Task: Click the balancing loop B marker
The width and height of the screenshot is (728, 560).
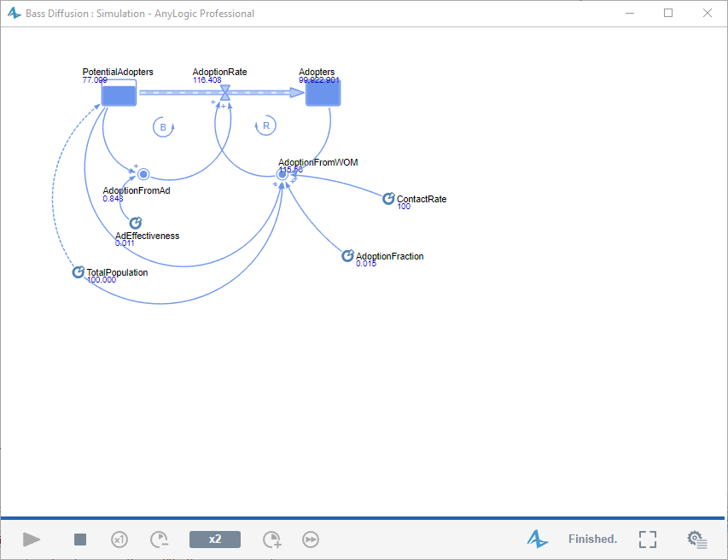Action: (163, 126)
